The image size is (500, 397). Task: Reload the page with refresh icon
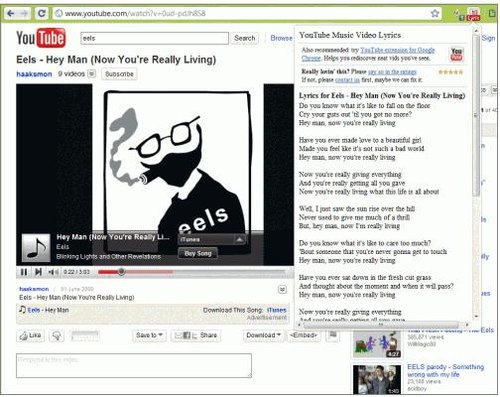[41, 13]
